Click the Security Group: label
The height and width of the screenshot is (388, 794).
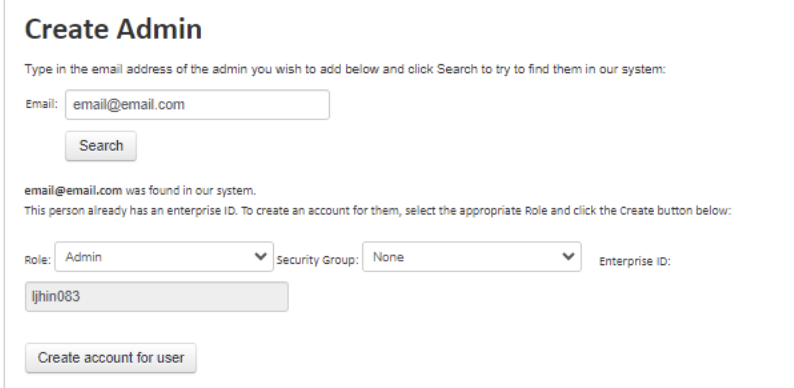317,260
